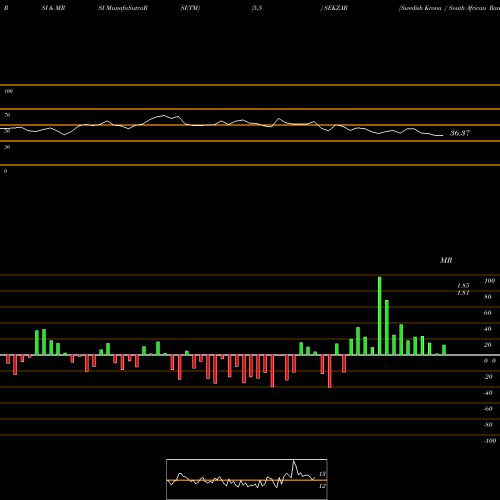Click the 'SI MunafaSutraR' header label
500x500 pixels.
click(123, 8)
